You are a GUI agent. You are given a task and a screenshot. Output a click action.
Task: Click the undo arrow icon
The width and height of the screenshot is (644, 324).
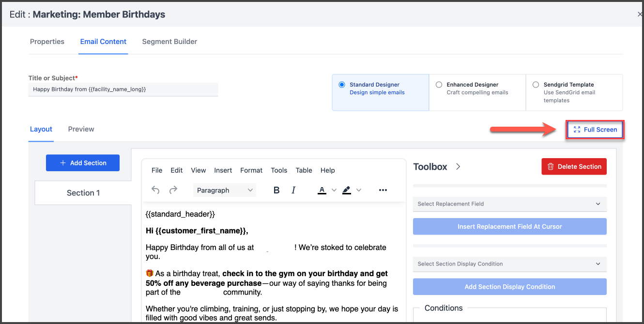tap(155, 190)
